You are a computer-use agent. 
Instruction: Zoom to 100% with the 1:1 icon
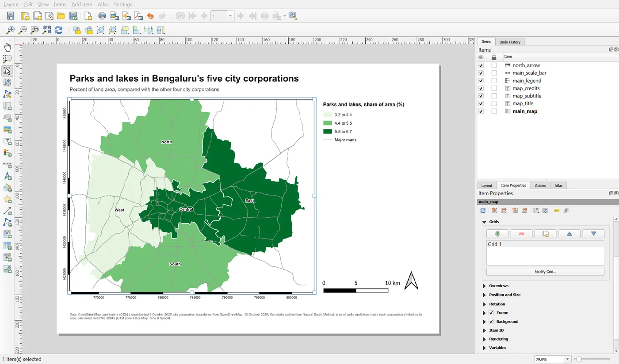[34, 30]
